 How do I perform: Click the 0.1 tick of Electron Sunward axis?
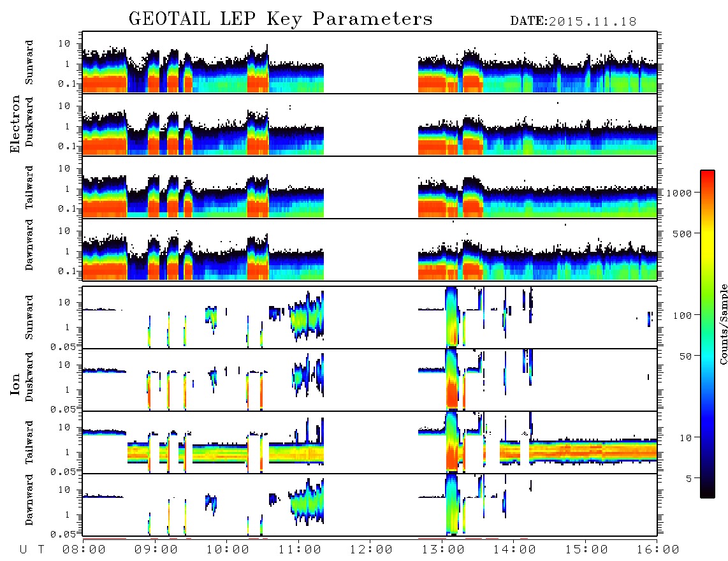(x=67, y=84)
